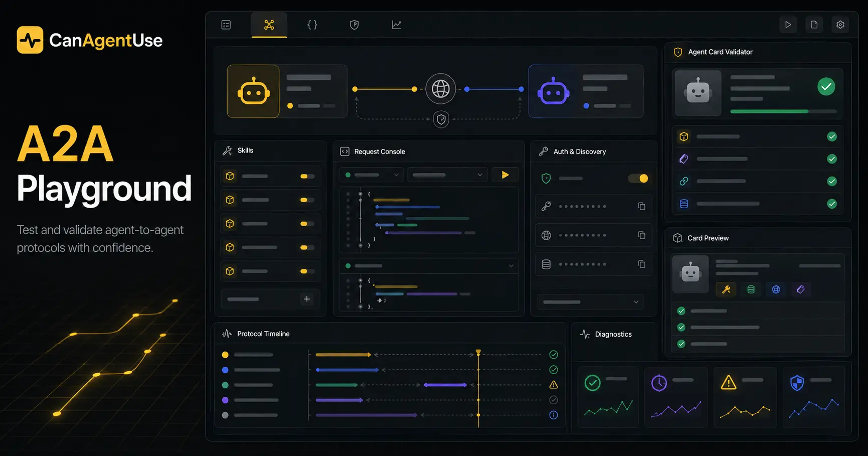This screenshot has height=456, width=868.
Task: Click the checkmark on validator database row
Action: 832,204
